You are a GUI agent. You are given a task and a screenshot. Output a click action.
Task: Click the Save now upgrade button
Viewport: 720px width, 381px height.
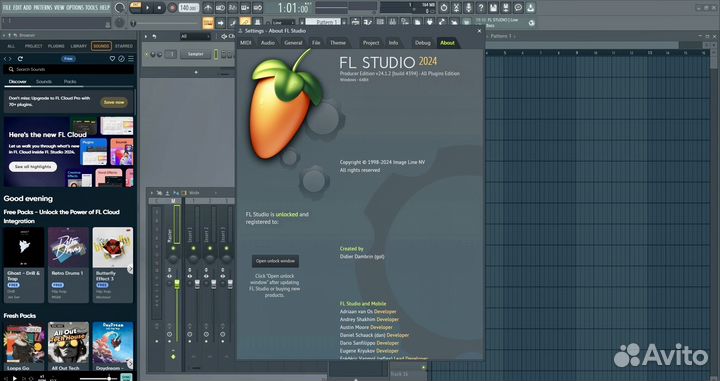point(114,102)
